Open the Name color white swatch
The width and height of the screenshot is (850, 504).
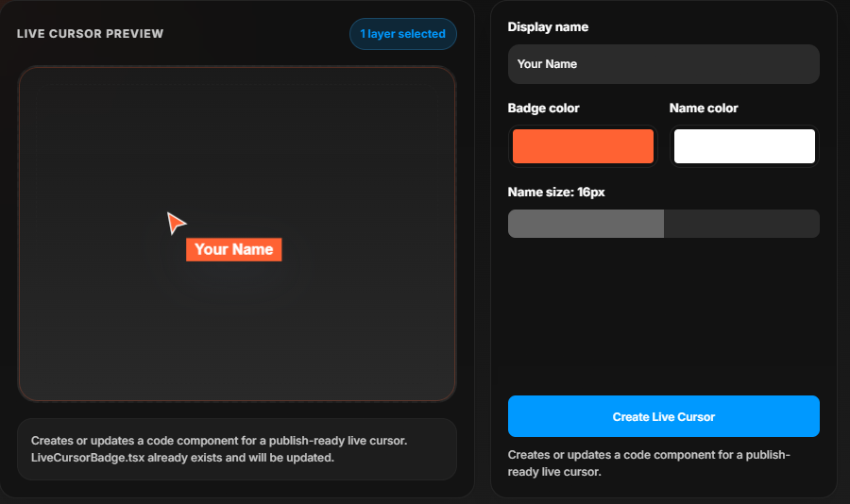click(743, 146)
